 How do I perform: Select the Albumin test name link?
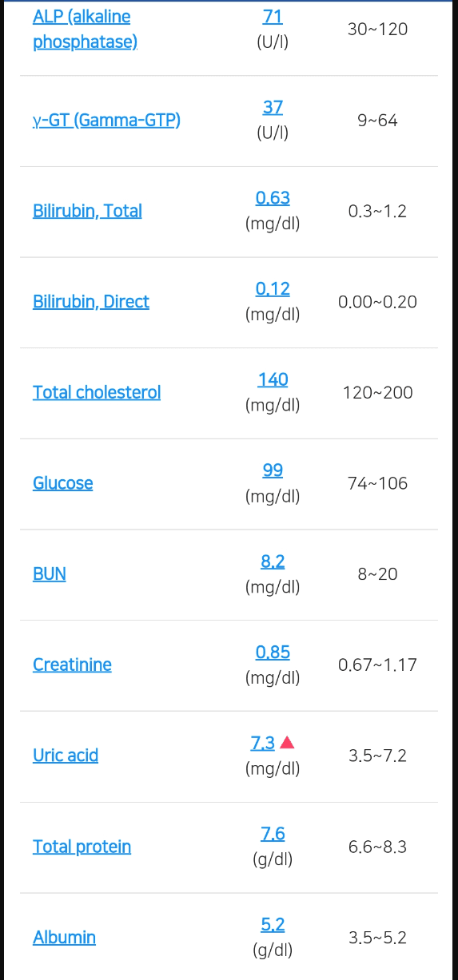pyautogui.click(x=64, y=938)
